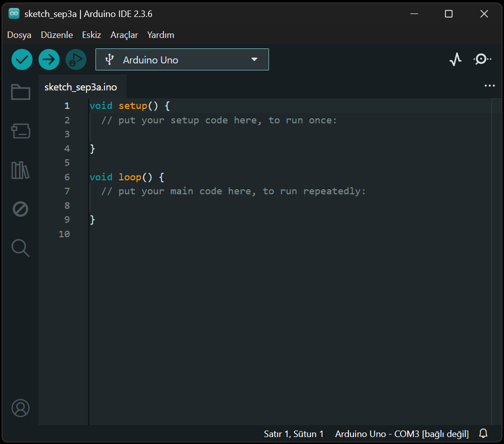Open the Dosya menu
This screenshot has width=504, height=444.
[x=19, y=35]
